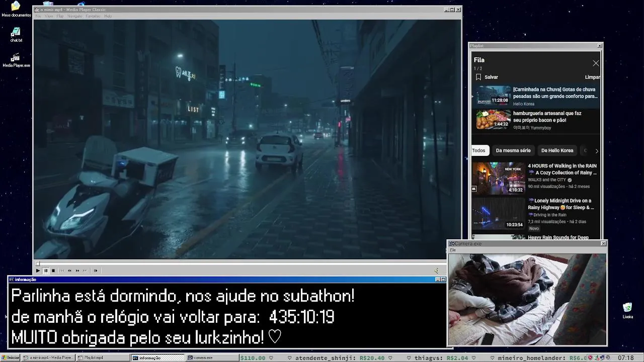Fast-forward using the increase speed button
644x362 pixels.
pyautogui.click(x=77, y=270)
